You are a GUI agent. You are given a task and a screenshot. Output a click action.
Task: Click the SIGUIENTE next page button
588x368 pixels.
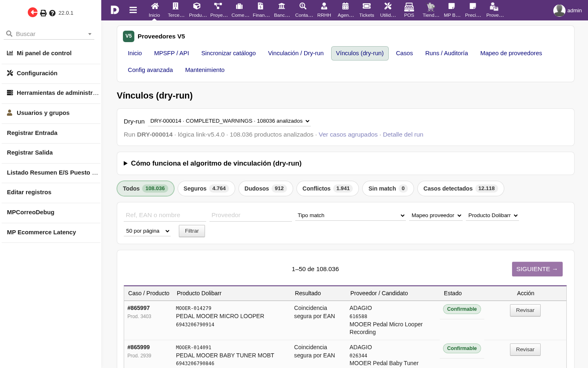point(537,269)
